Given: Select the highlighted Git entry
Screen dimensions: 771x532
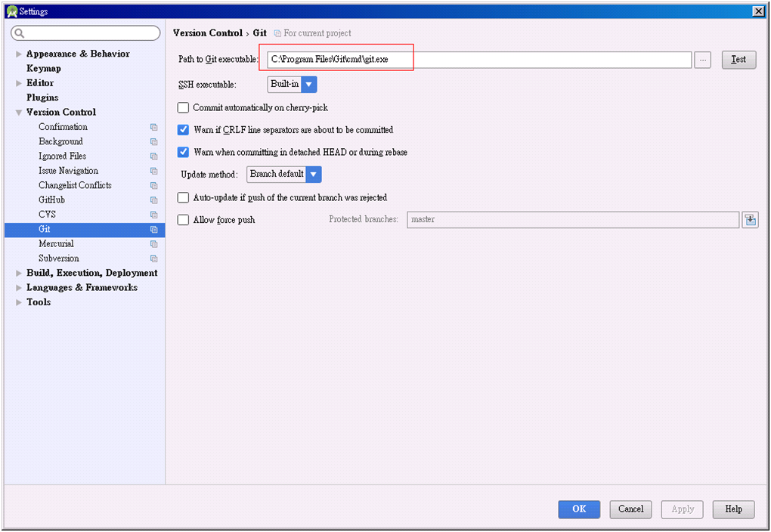Looking at the screenshot, I should pyautogui.click(x=85, y=229).
